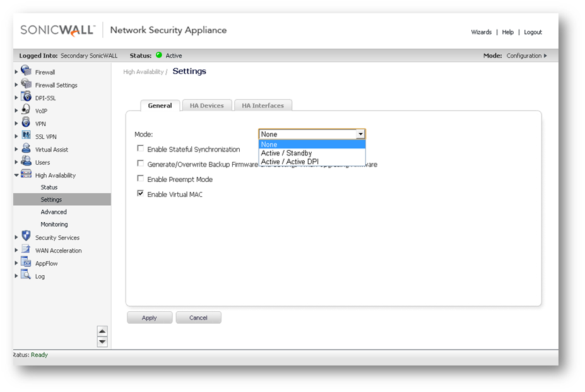The width and height of the screenshot is (585, 392).
Task: Open the HA Interfaces tab
Action: pos(263,105)
